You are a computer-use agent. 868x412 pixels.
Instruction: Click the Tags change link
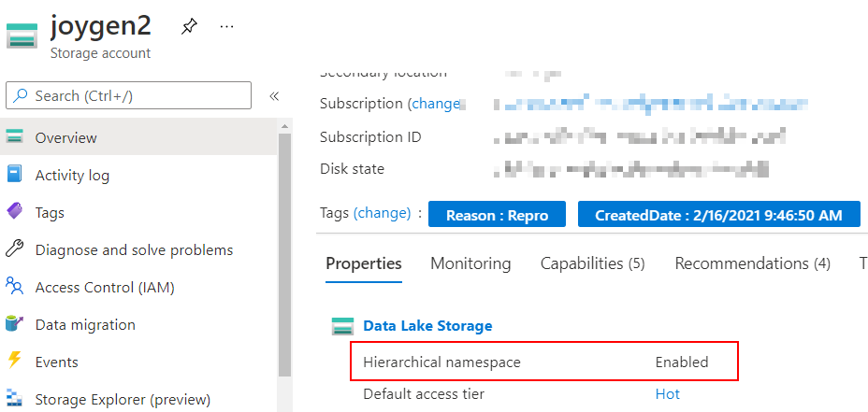382,213
